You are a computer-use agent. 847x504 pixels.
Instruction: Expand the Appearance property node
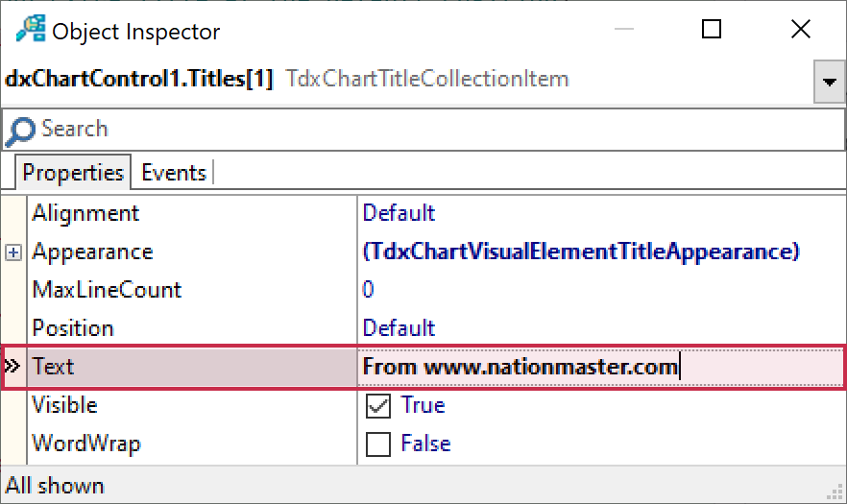point(13,252)
